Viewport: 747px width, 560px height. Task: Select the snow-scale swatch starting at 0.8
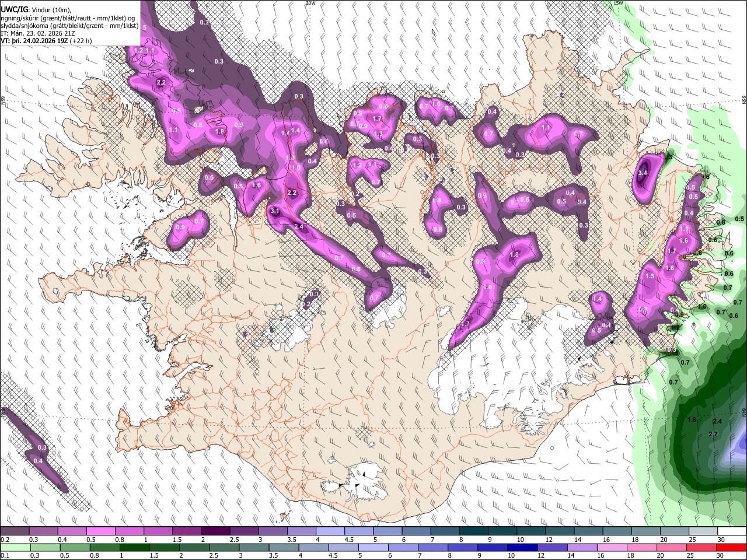click(x=130, y=531)
